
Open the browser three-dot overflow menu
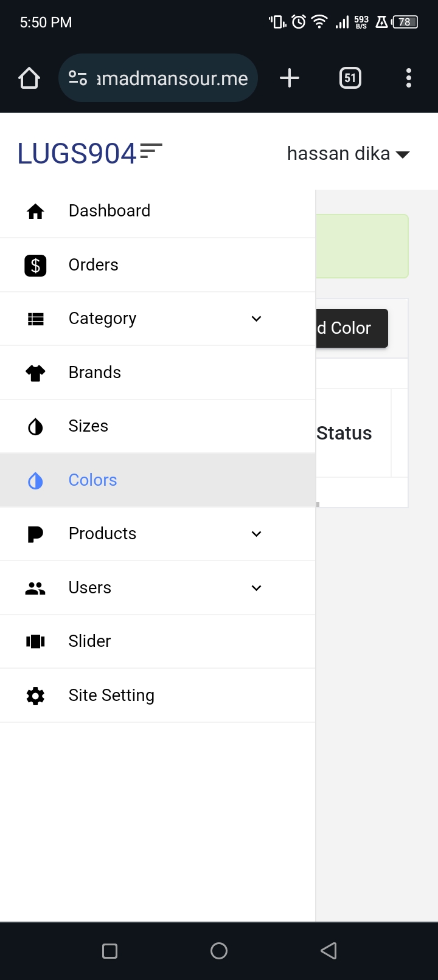click(x=409, y=78)
